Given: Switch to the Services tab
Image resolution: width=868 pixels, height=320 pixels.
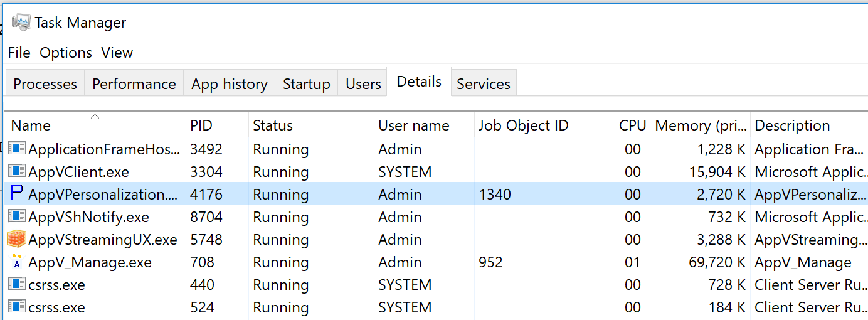Looking at the screenshot, I should click(484, 83).
